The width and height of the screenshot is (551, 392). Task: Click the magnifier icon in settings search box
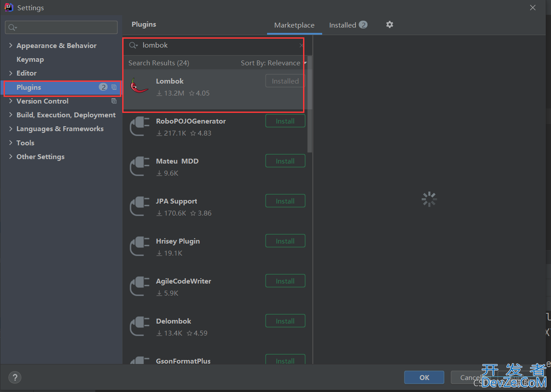pyautogui.click(x=12, y=28)
